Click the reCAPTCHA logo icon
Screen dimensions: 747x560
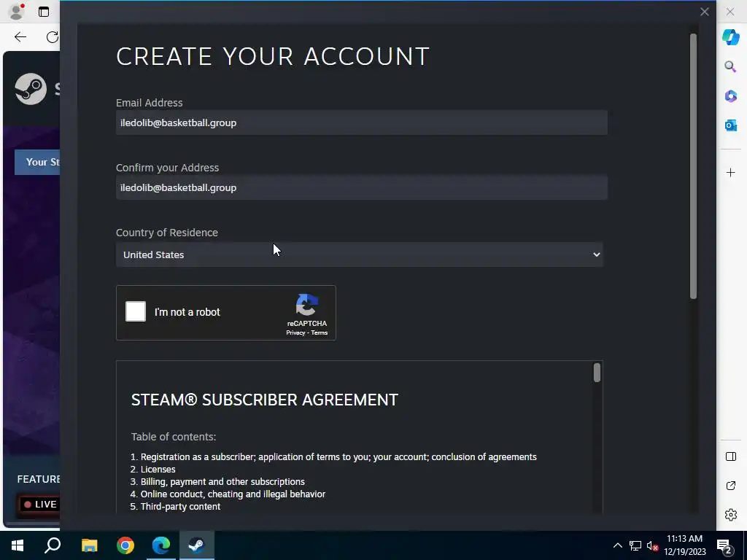[307, 305]
